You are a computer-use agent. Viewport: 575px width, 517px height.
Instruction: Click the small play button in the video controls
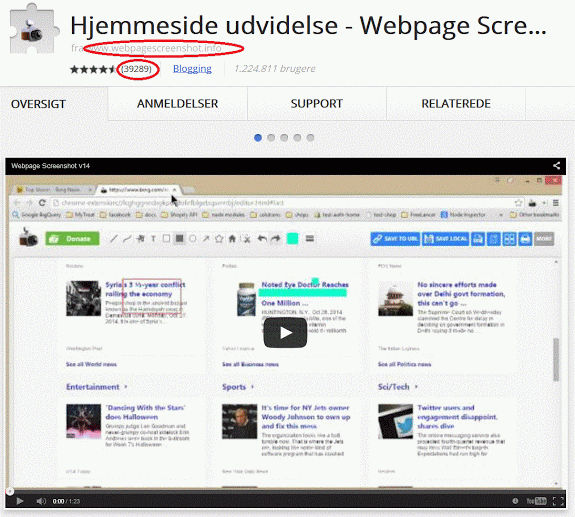click(x=20, y=501)
